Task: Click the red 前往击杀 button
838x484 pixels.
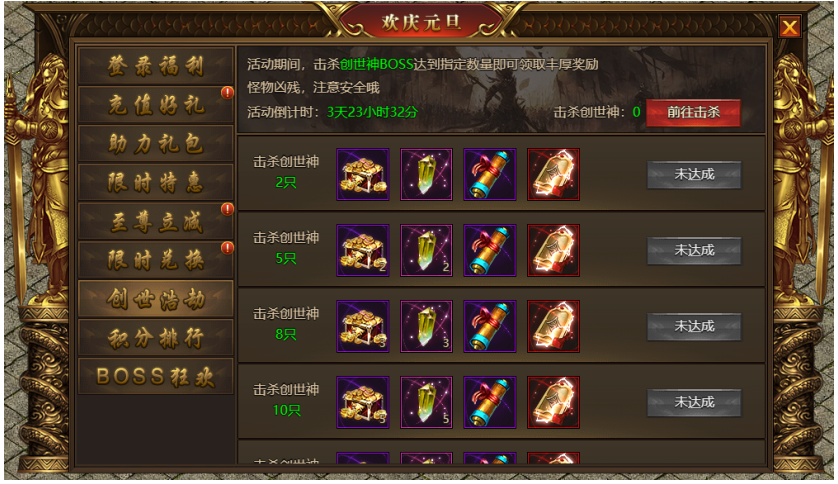Action: (693, 113)
